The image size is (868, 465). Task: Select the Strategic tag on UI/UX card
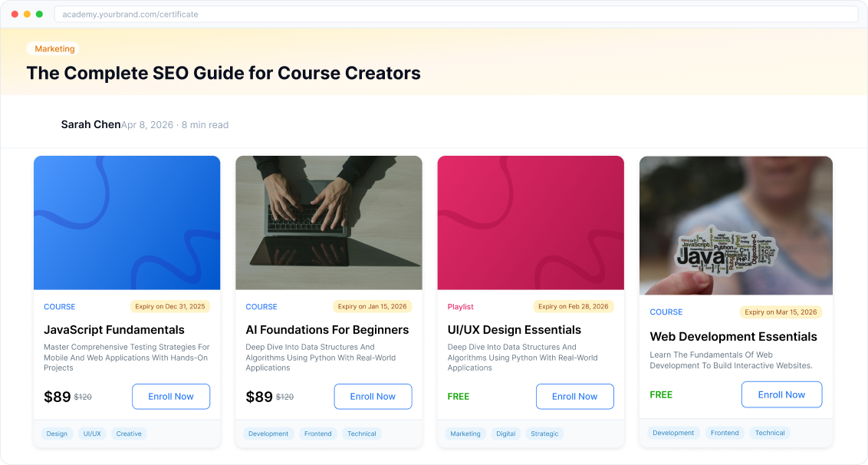tap(544, 434)
